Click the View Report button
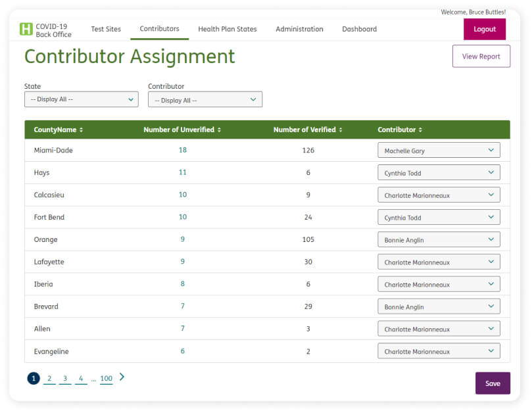Screen dimensions: 532x413 coord(481,57)
